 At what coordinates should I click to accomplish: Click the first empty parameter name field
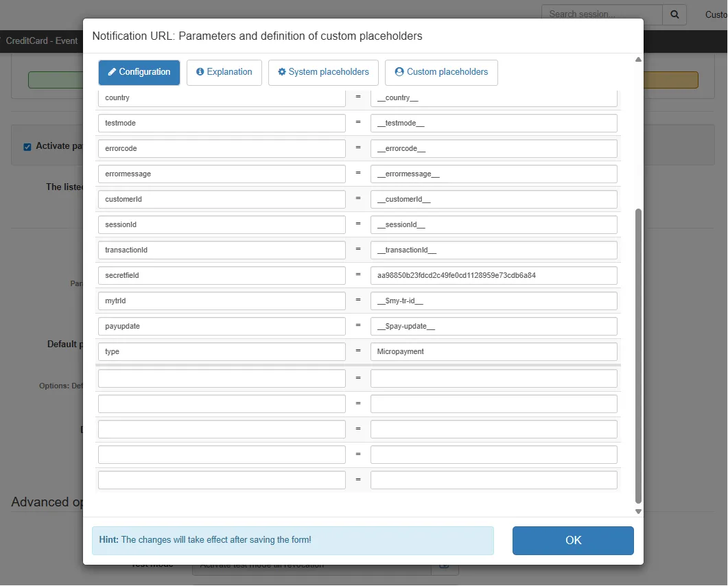pyautogui.click(x=222, y=379)
